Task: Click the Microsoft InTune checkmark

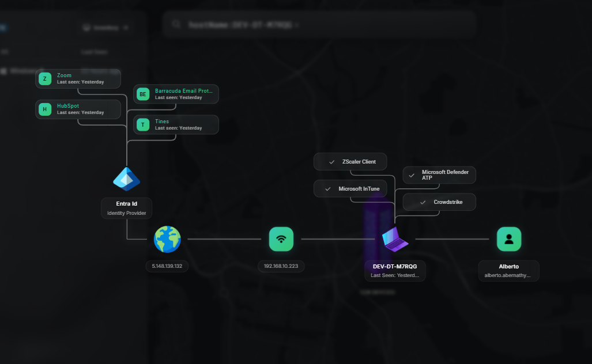Action: point(327,189)
